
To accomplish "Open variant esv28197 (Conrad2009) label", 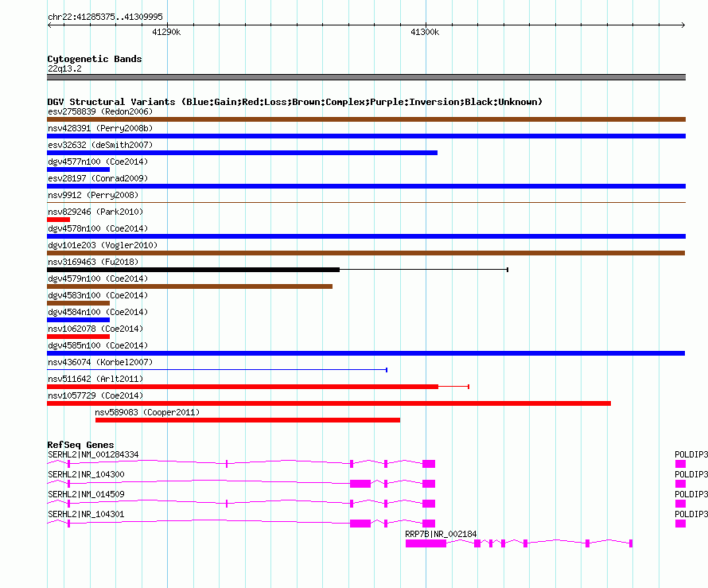I will pos(98,178).
